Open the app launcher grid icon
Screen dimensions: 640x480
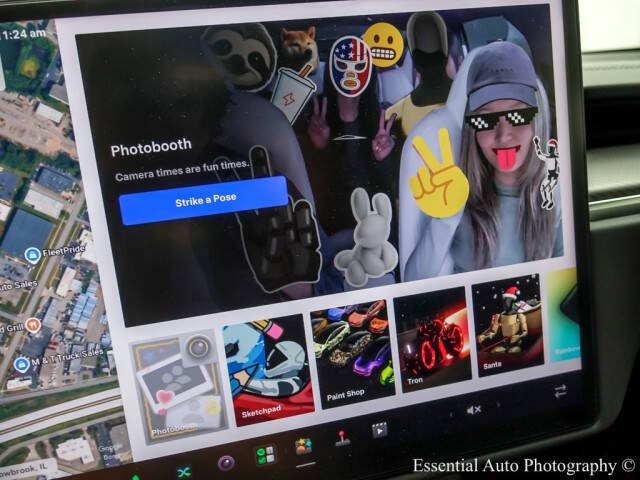tap(265, 455)
